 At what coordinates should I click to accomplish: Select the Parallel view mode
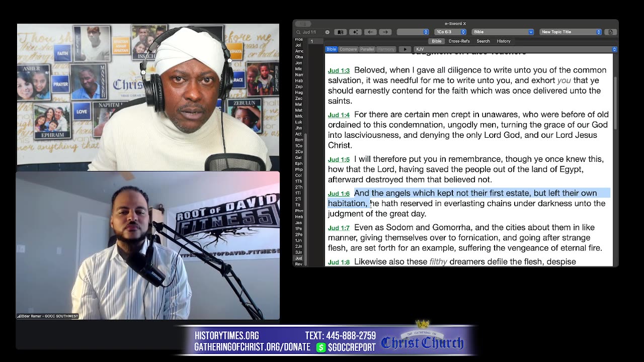pos(367,49)
